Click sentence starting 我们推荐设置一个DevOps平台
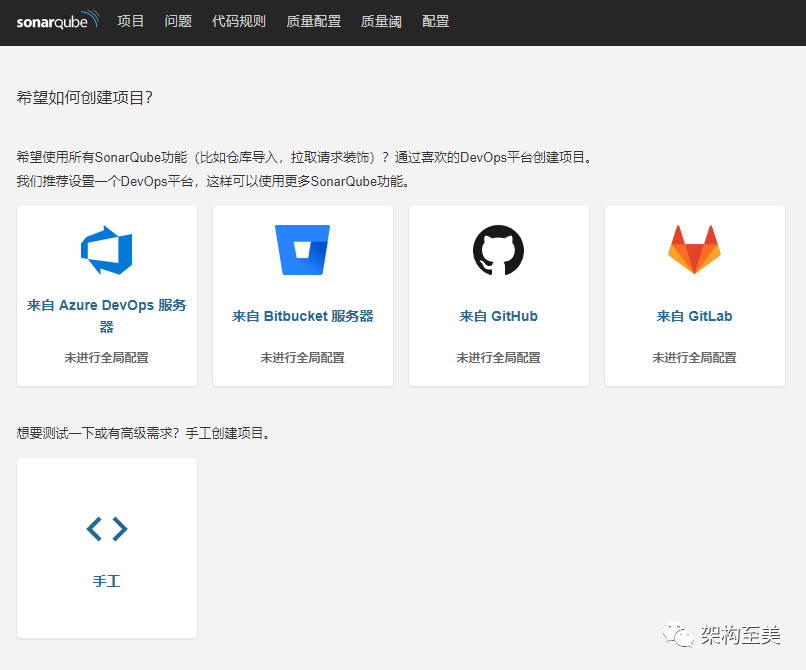Viewport: 806px width, 670px height. pos(214,181)
